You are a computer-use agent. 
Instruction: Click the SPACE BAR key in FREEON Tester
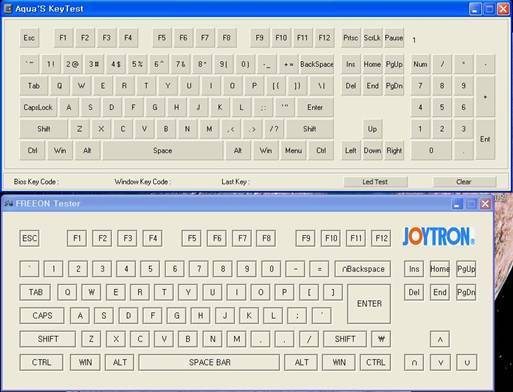tap(209, 362)
